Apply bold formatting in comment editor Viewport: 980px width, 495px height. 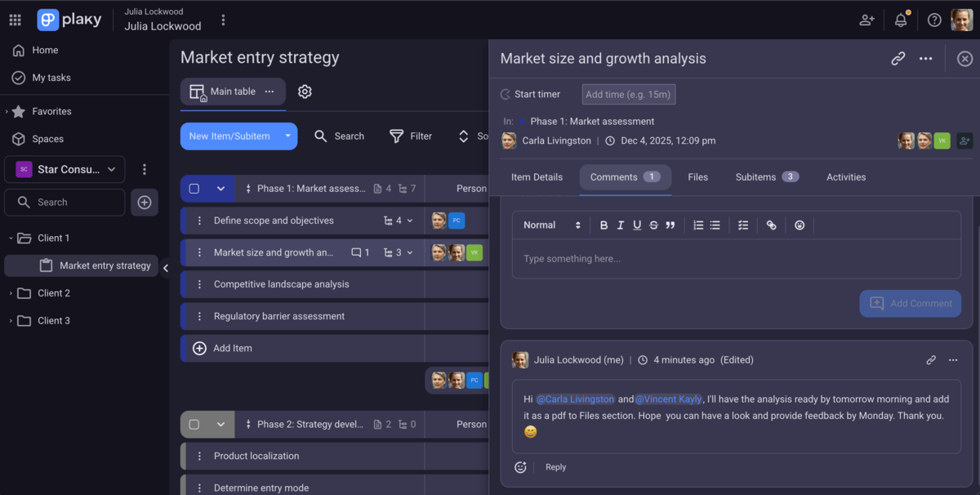point(604,225)
